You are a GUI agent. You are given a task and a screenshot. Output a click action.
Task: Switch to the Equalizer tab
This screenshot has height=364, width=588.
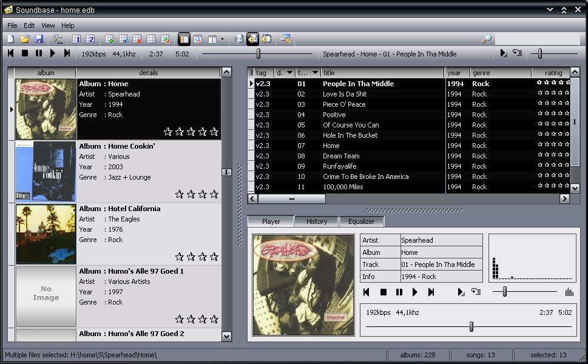coord(362,221)
